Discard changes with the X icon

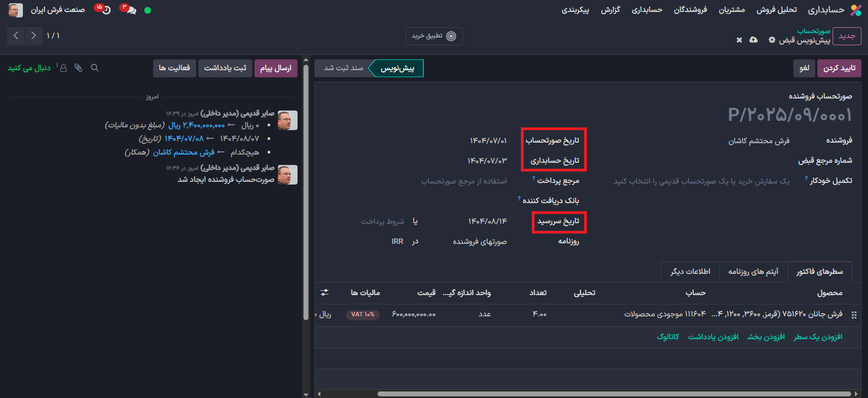739,40
